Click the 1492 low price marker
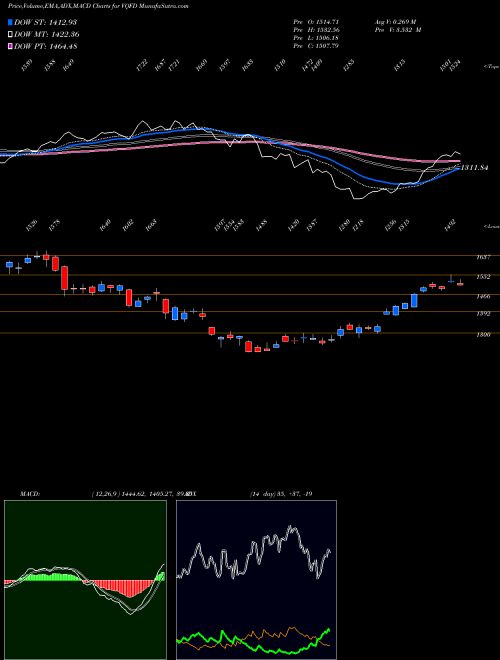The width and height of the screenshot is (500, 660). tap(452, 224)
